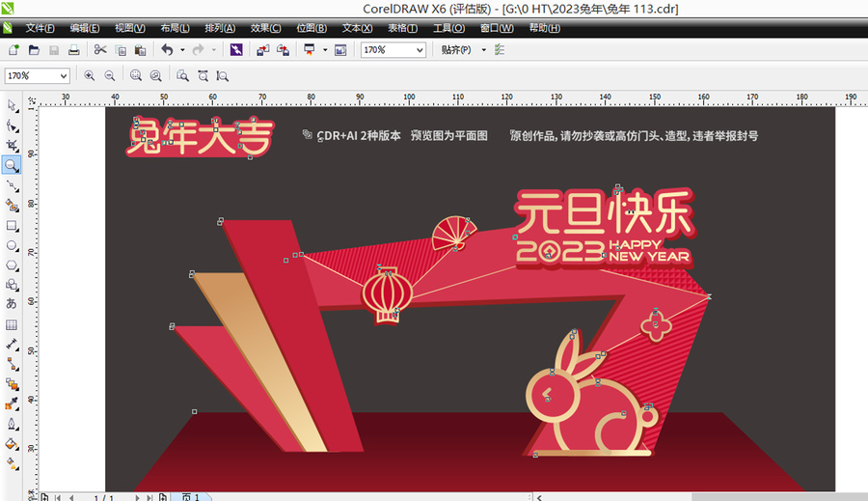Open the 排列(A) menu

click(220, 28)
